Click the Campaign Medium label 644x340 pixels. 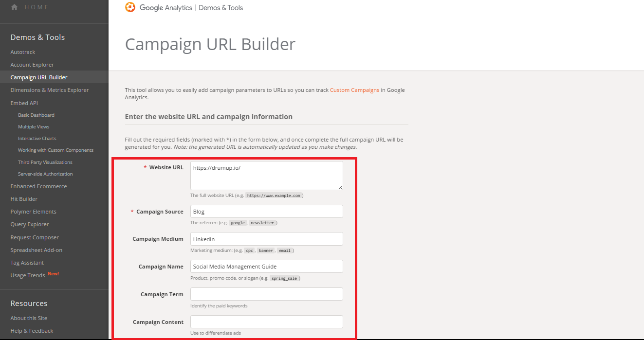(158, 239)
